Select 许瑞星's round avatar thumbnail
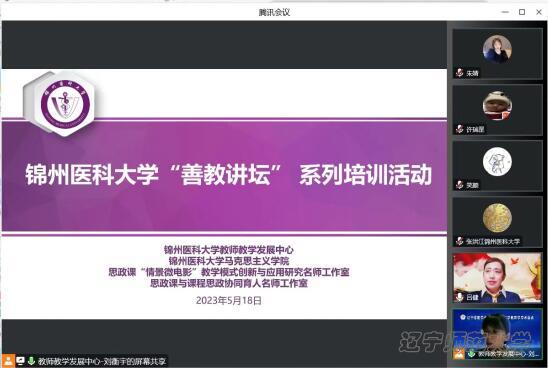This screenshot has height=368, width=548. pyautogui.click(x=497, y=105)
